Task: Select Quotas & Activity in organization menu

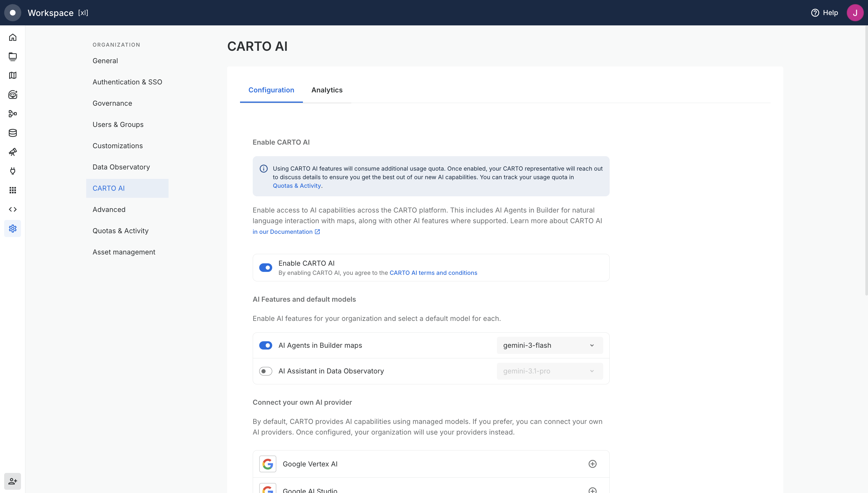Action: point(120,231)
